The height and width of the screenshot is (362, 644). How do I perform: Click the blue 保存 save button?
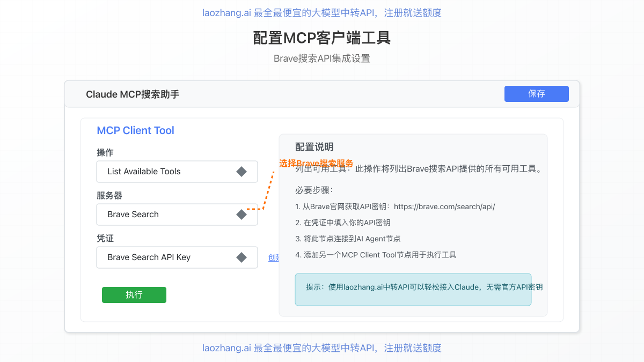pyautogui.click(x=536, y=94)
